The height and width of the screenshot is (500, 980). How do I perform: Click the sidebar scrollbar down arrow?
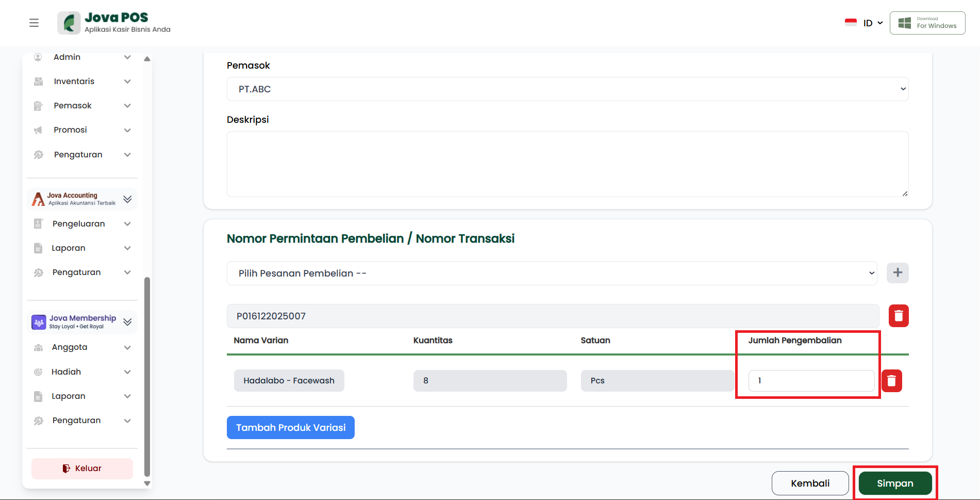point(147,483)
